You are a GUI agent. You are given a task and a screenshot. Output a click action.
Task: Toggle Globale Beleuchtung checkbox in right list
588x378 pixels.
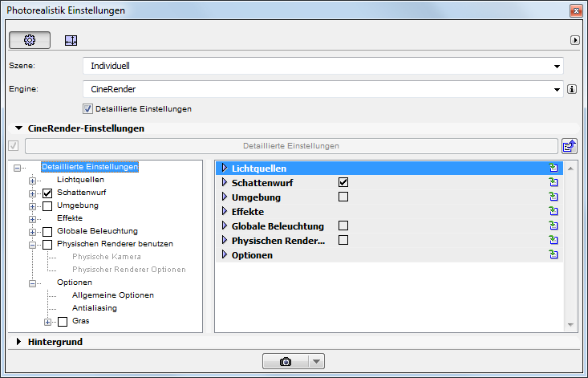pos(343,226)
